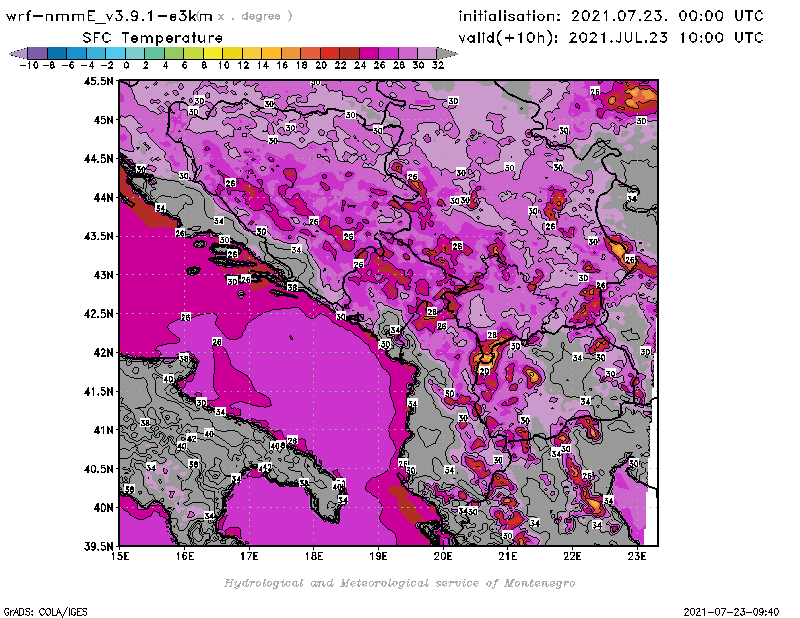
Task: Click the '40N' latitude label
Action: [103, 508]
